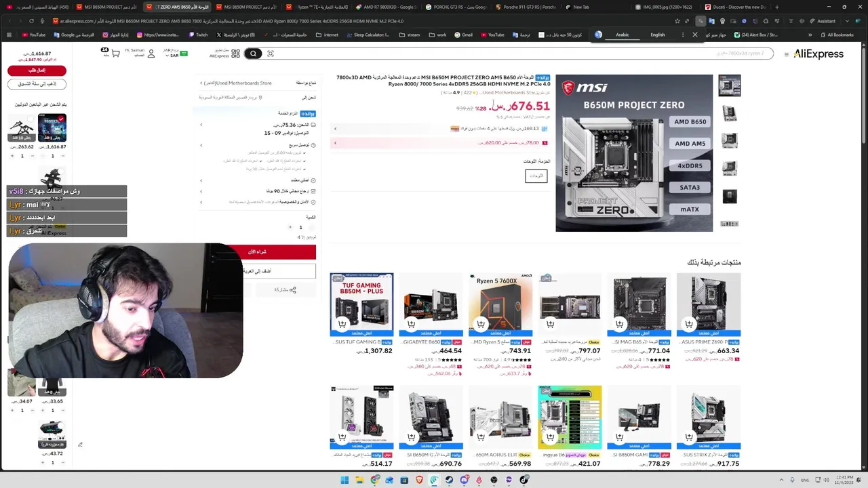The height and width of the screenshot is (488, 868).
Task: Open the Gmail bookmark
Action: click(464, 35)
